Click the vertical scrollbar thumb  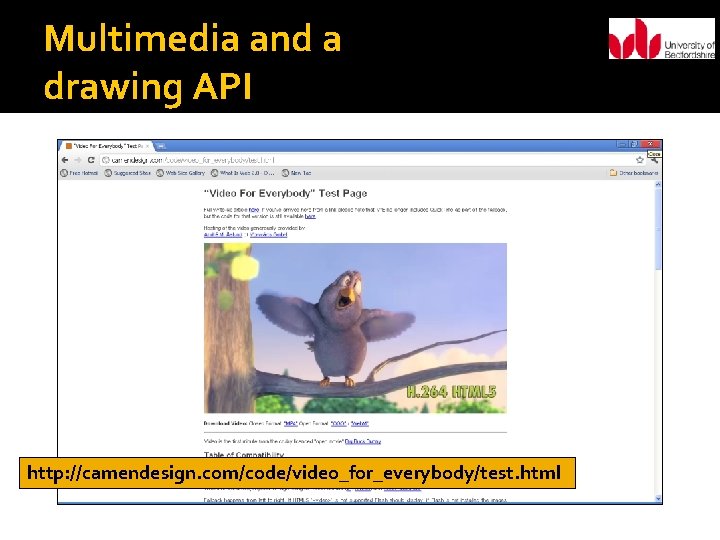[658, 229]
